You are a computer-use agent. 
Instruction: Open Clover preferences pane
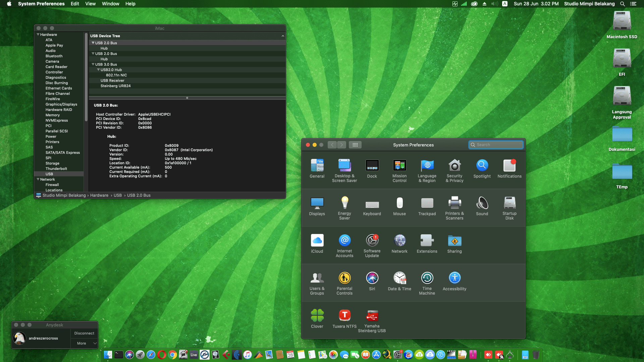point(317,319)
